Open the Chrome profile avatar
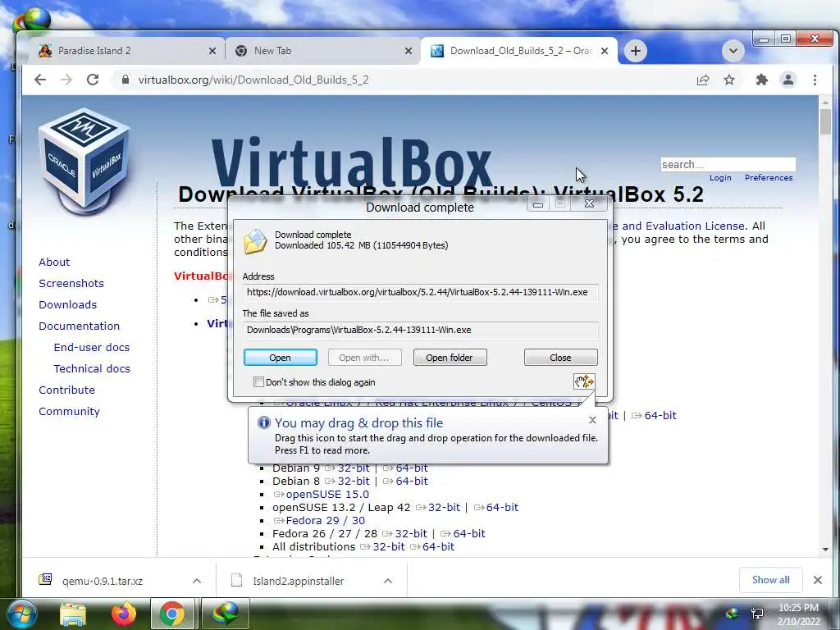Image resolution: width=840 pixels, height=630 pixels. coord(788,80)
